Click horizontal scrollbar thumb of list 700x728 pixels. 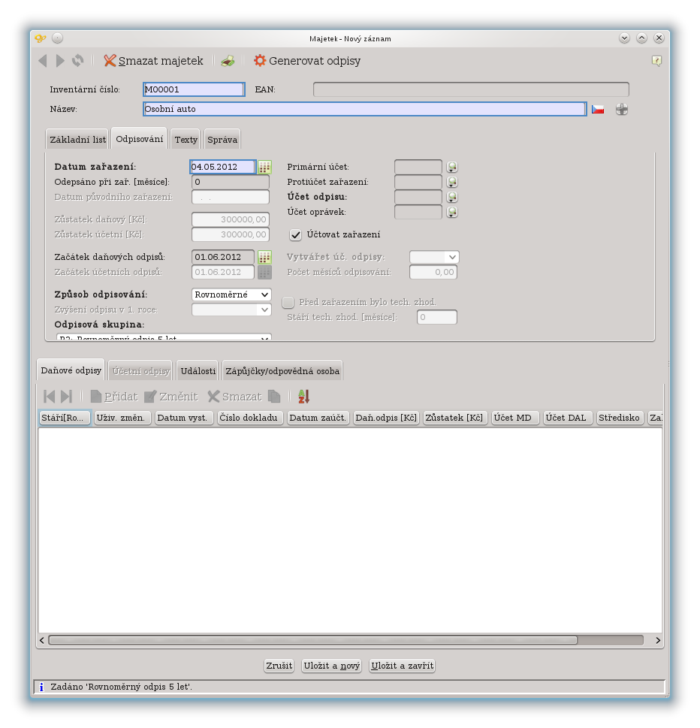click(x=313, y=640)
